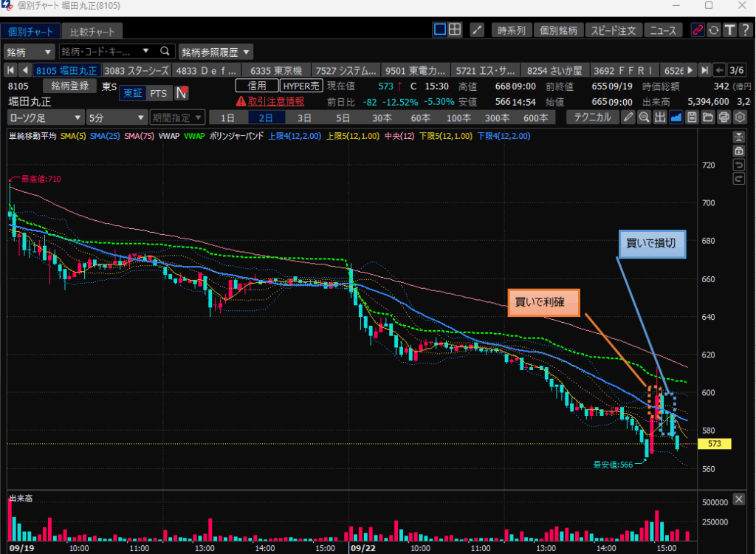Expand the 5分 interval dropdown
The height and width of the screenshot is (554, 756).
pos(116,117)
